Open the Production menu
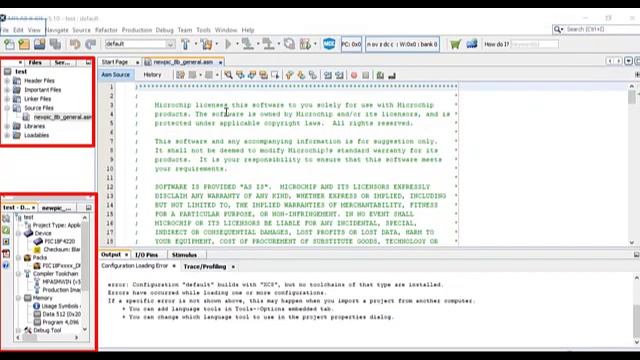640x360 pixels. pos(137,30)
